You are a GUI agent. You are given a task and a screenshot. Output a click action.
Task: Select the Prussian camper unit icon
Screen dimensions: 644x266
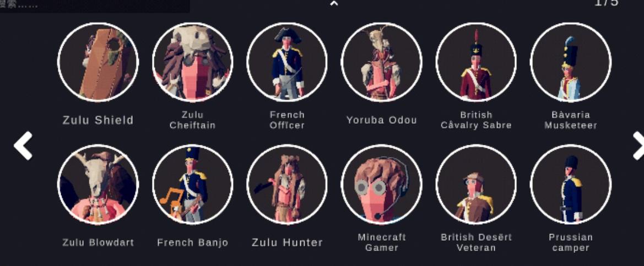[x=571, y=184]
